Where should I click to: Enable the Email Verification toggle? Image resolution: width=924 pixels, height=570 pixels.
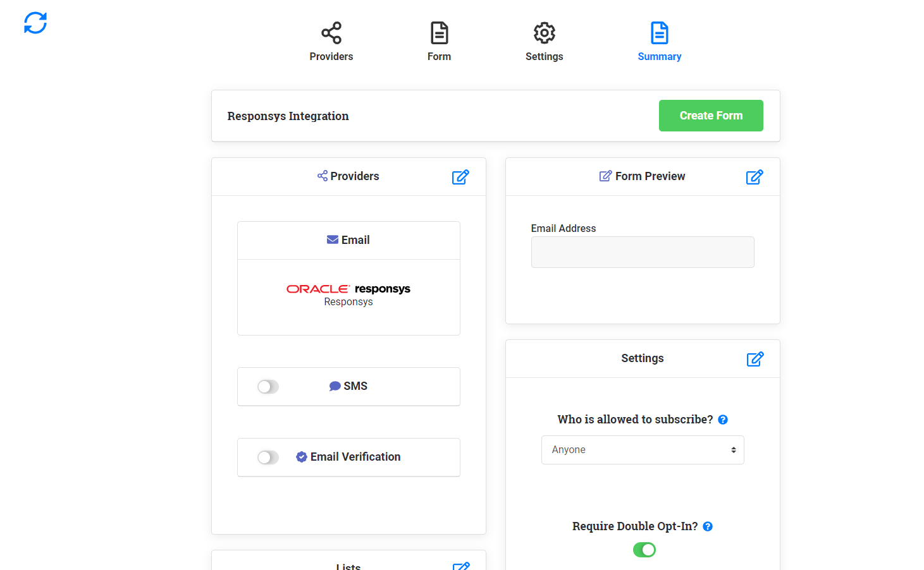pyautogui.click(x=268, y=458)
